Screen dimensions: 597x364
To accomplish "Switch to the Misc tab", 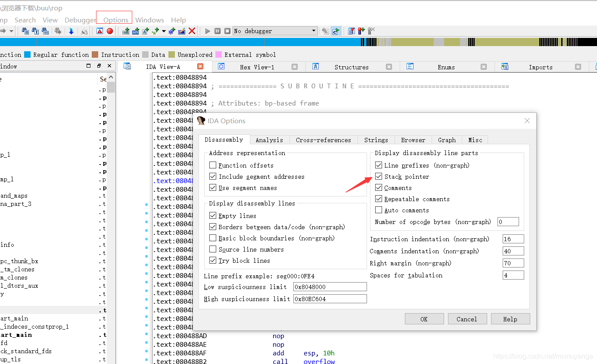I will (475, 140).
